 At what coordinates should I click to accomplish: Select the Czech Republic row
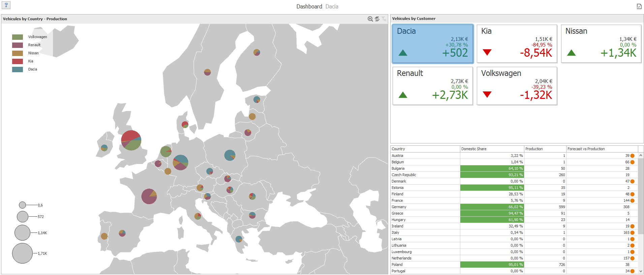[514, 175]
